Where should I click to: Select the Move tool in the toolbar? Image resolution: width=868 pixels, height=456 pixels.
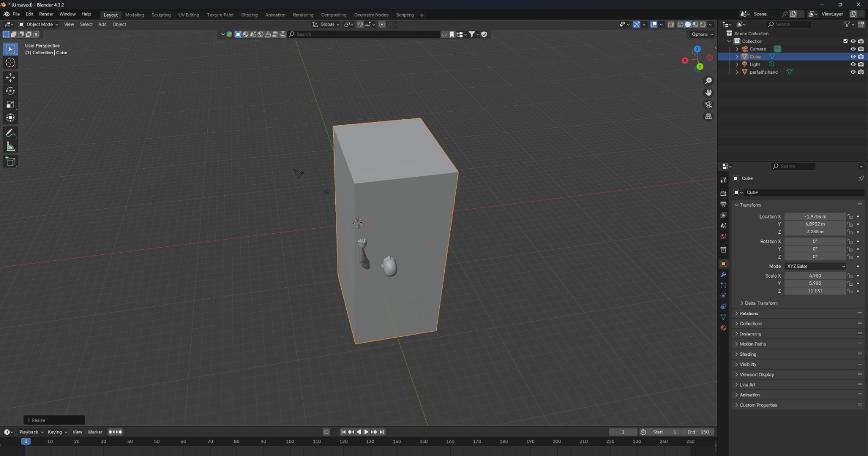coord(10,78)
